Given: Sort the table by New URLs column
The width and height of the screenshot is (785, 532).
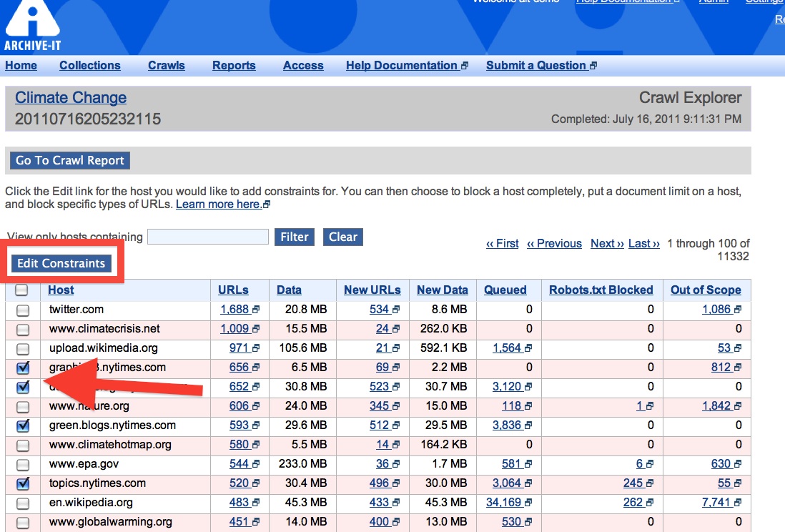Looking at the screenshot, I should [x=372, y=290].
